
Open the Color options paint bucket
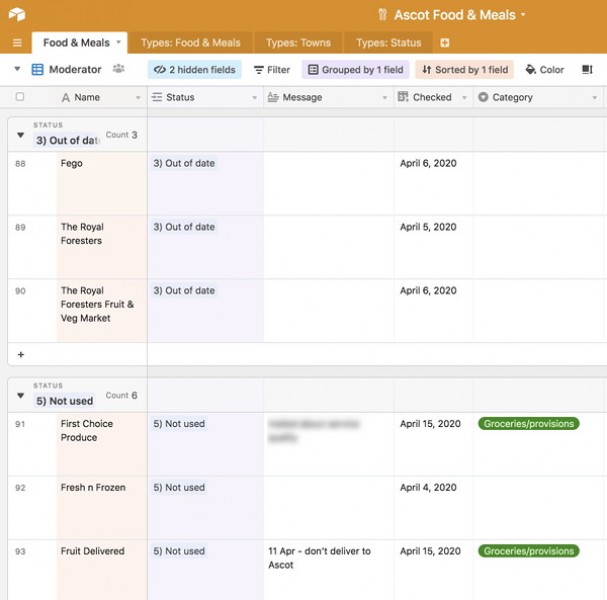[545, 70]
